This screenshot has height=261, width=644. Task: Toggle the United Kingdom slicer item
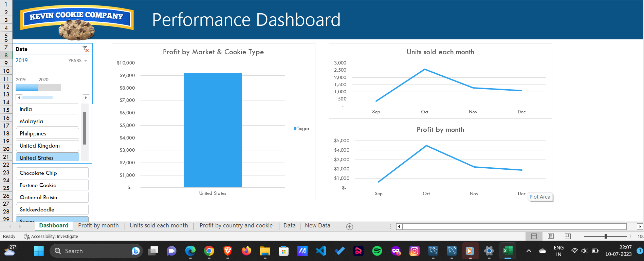click(x=48, y=146)
